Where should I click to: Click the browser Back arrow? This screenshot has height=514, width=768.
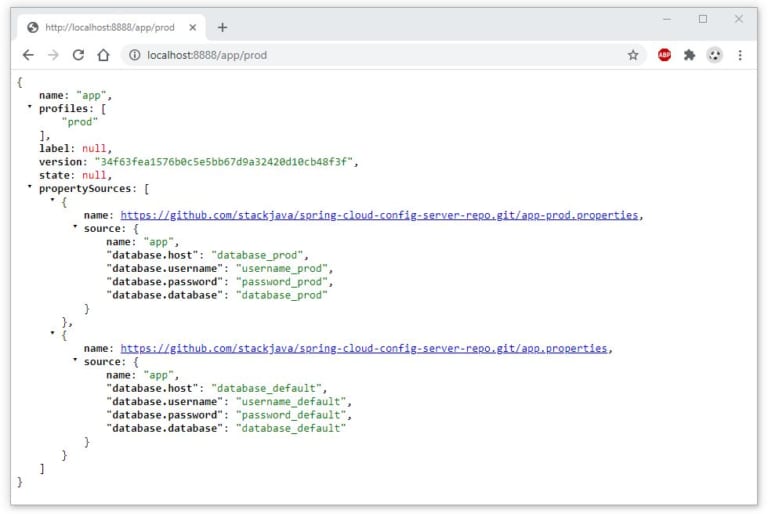[28, 55]
